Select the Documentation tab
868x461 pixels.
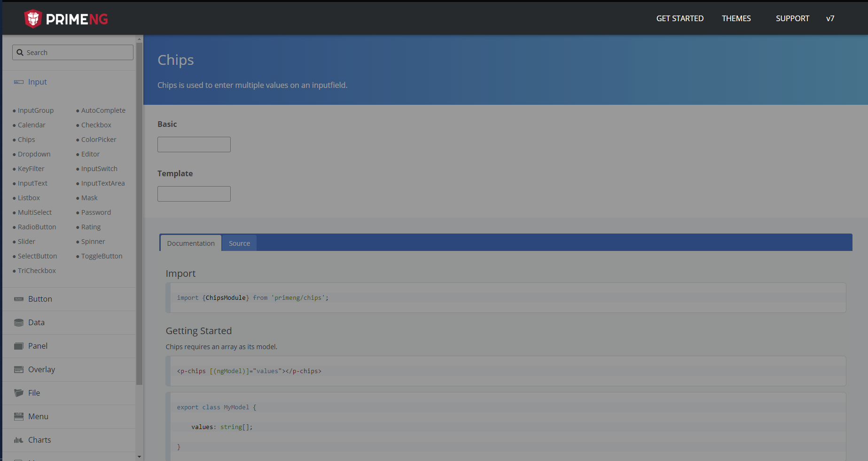click(x=190, y=243)
